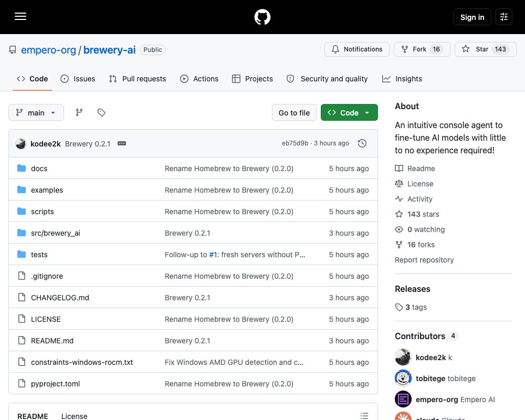The image size is (525, 420).
Task: View the 143 stars link
Action: (x=417, y=214)
